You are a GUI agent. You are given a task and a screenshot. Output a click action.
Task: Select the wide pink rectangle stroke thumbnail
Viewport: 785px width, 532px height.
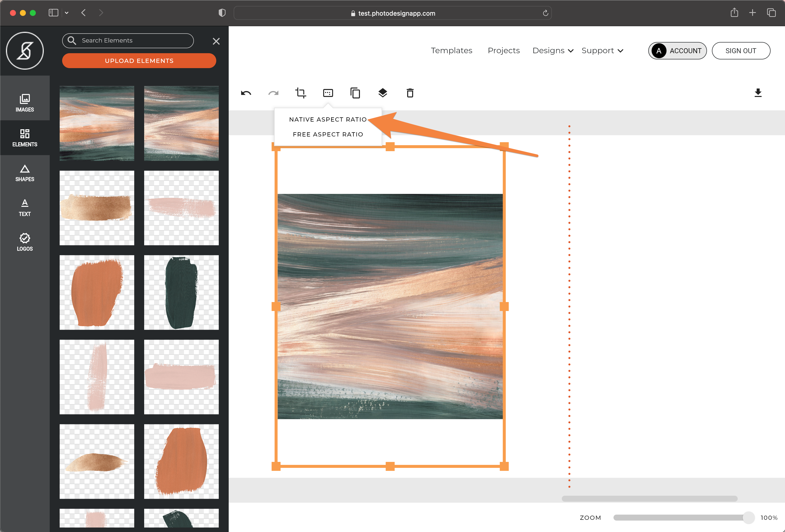[x=181, y=377]
